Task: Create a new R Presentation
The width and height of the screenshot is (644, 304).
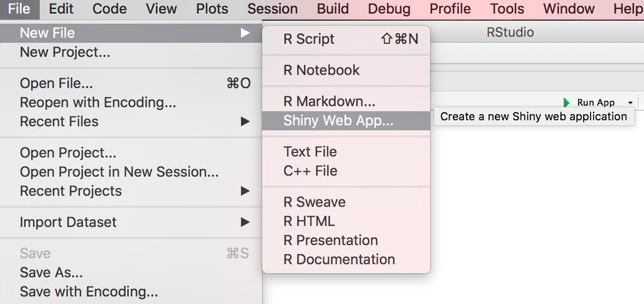Action: [x=347, y=240]
